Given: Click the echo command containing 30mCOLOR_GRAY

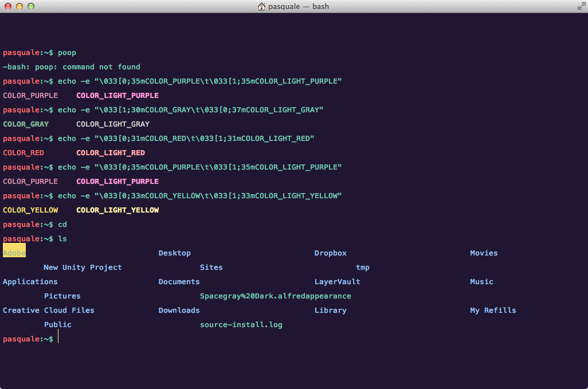Looking at the screenshot, I should [x=190, y=110].
